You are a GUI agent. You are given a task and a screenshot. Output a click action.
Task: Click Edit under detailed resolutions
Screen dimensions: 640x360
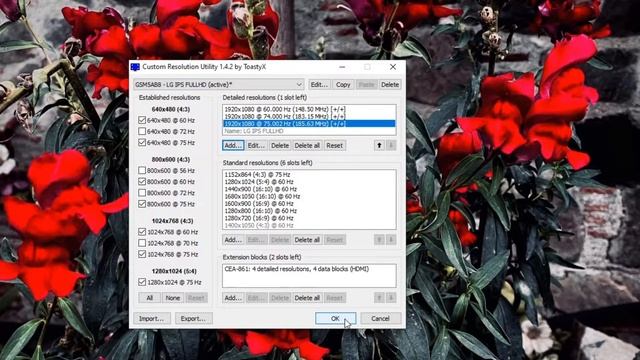coord(256,145)
